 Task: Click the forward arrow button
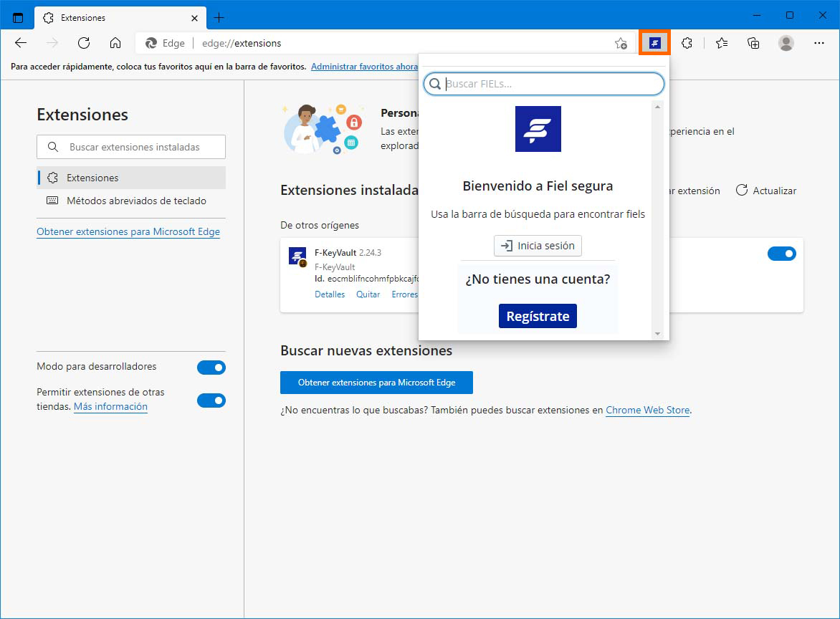[x=52, y=43]
